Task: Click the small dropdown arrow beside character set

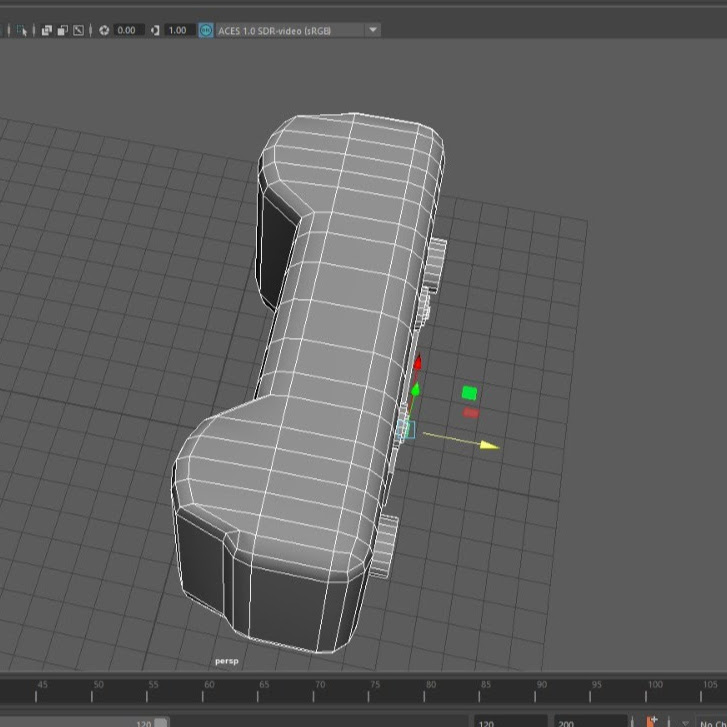Action: pos(685,723)
